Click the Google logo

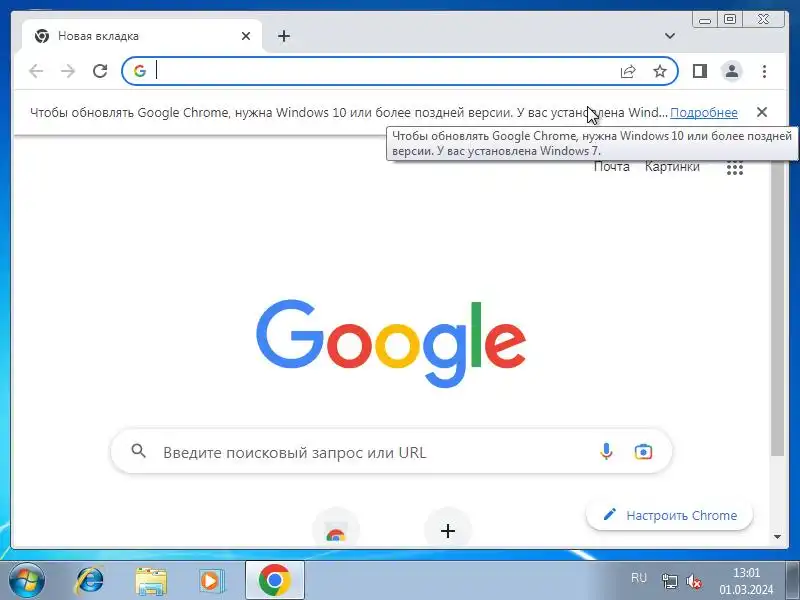tap(391, 344)
